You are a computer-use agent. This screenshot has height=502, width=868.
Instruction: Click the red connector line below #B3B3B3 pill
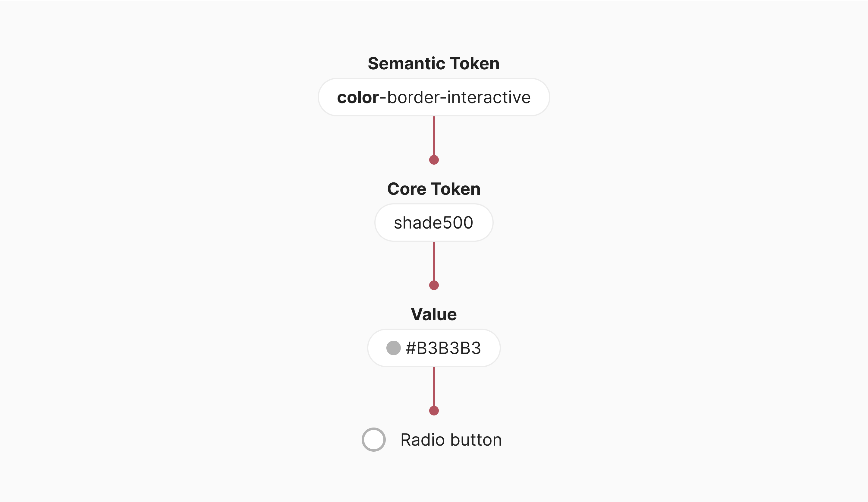click(x=434, y=387)
